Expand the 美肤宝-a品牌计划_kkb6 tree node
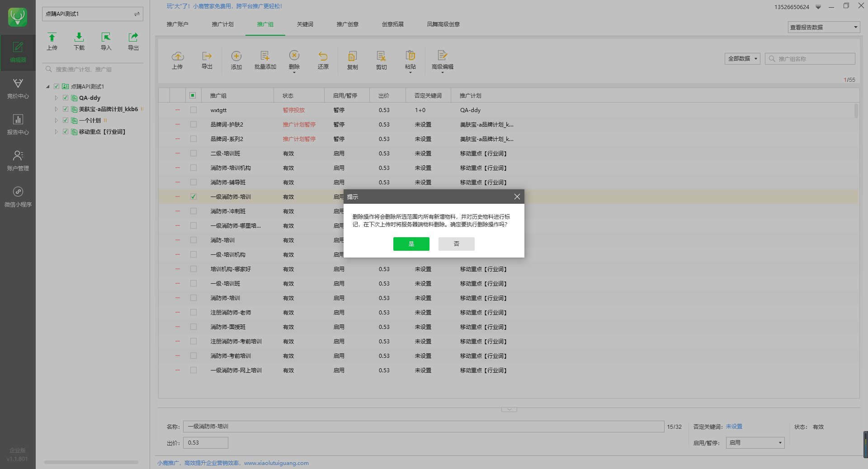868x469 pixels. pyautogui.click(x=57, y=109)
